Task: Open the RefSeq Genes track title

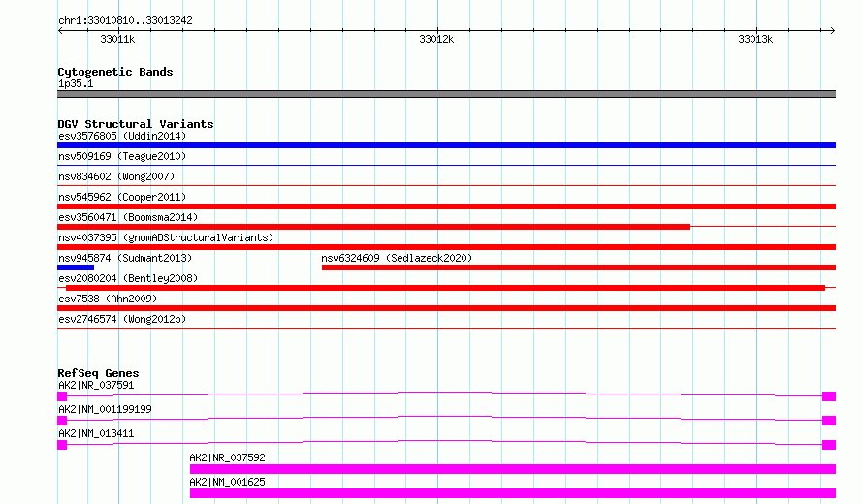Action: 98,373
